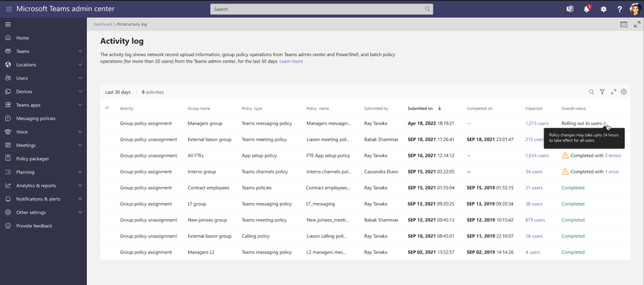Click the LT_messaging policy name
The height and width of the screenshot is (285, 644).
320,204
